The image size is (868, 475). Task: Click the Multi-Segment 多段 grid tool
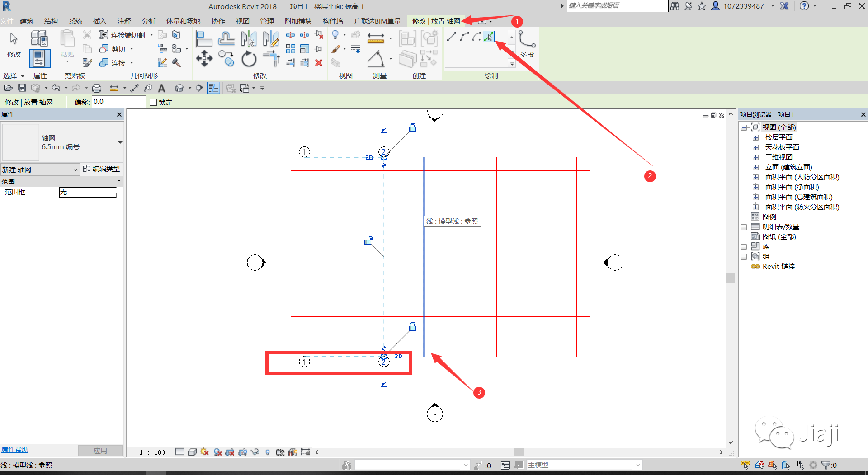click(527, 44)
